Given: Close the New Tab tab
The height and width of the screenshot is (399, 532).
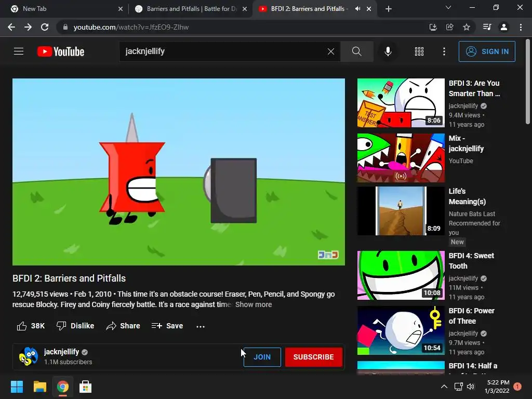Looking at the screenshot, I should pos(121,9).
